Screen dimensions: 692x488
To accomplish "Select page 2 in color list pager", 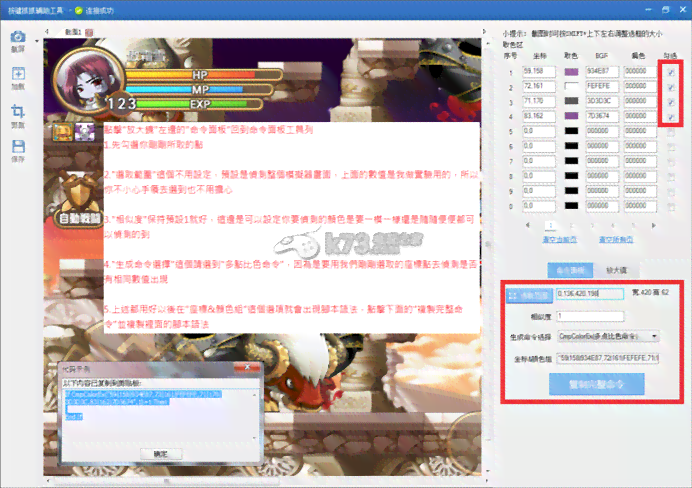I will coord(571,225).
